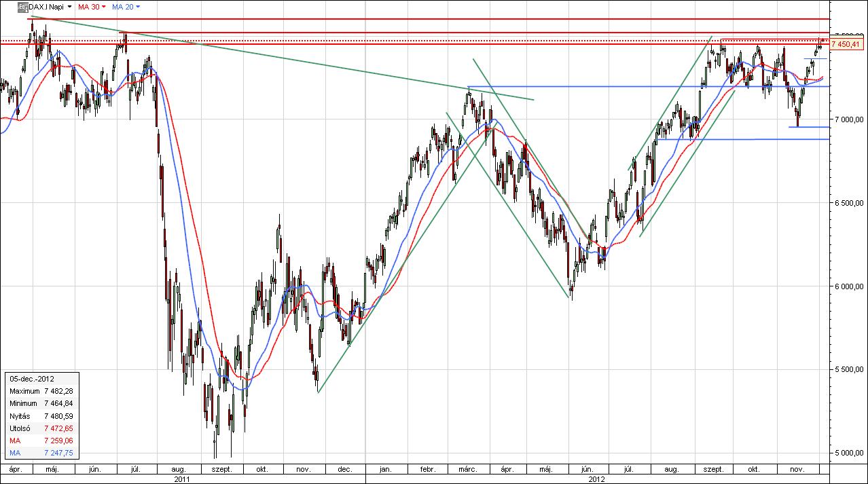
Task: Click the 6 500,00 price axis label
Action: click(850, 203)
